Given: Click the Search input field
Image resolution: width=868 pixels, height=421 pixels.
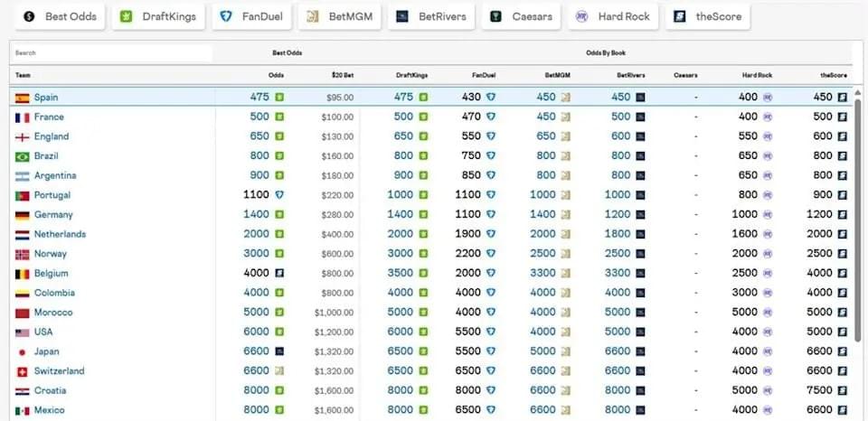Looking at the screenshot, I should point(112,53).
